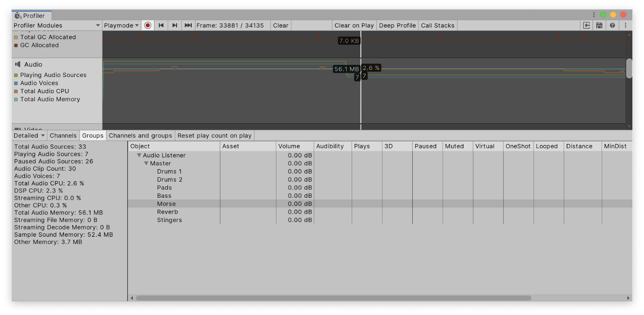Click the table scroll right arrow
Image resolution: width=644 pixels, height=315 pixels.
[x=628, y=298]
